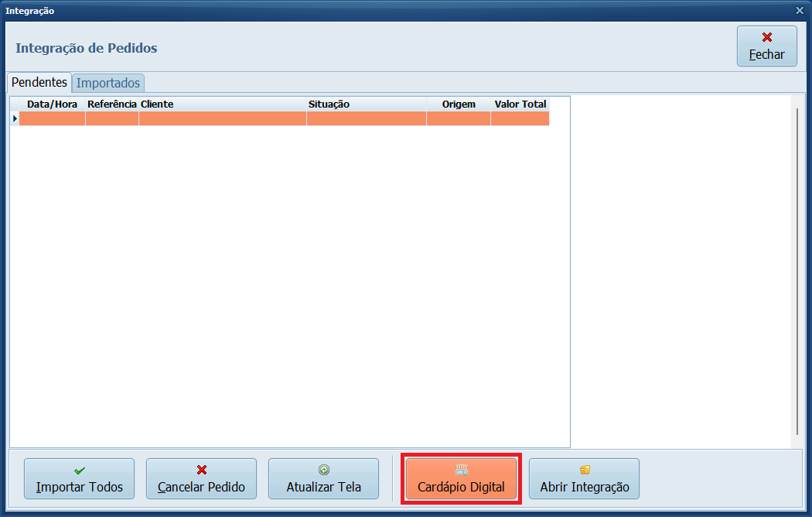812x517 pixels.
Task: Select the Cliente column header
Action: point(222,104)
